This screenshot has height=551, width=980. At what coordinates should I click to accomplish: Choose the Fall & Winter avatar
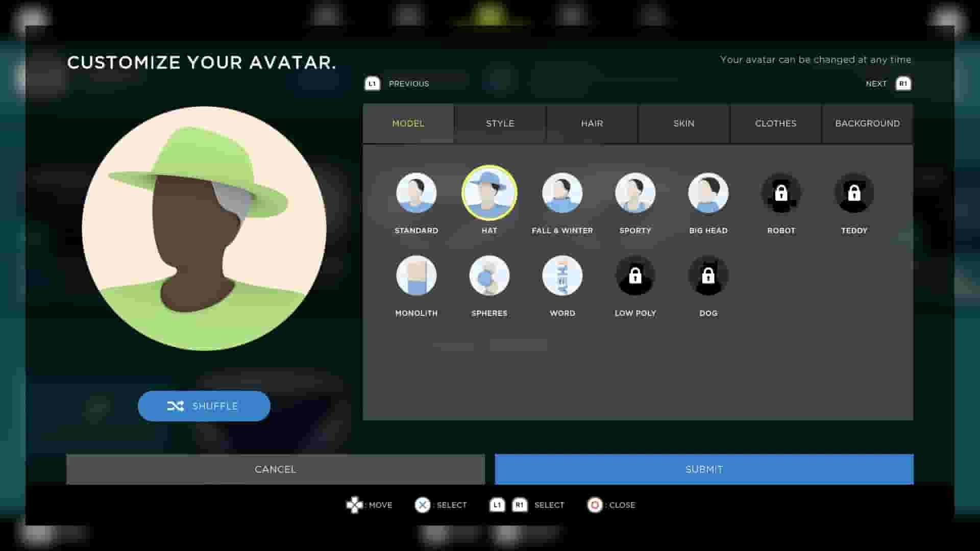click(562, 193)
